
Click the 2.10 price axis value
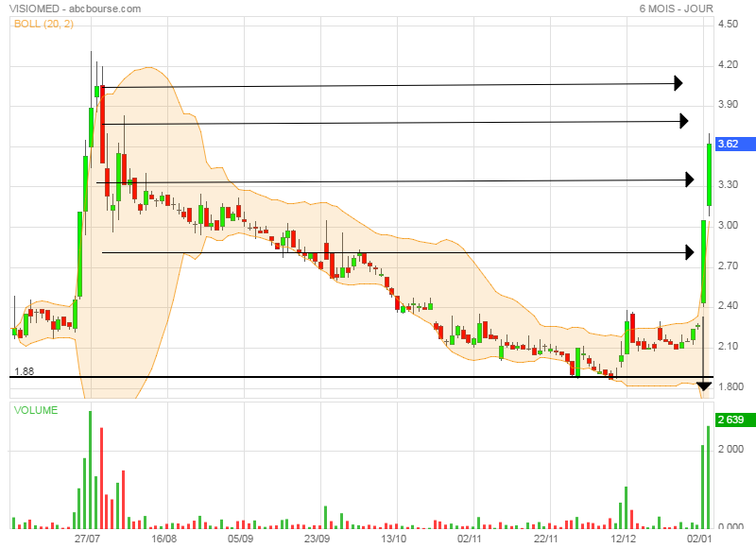coord(728,346)
